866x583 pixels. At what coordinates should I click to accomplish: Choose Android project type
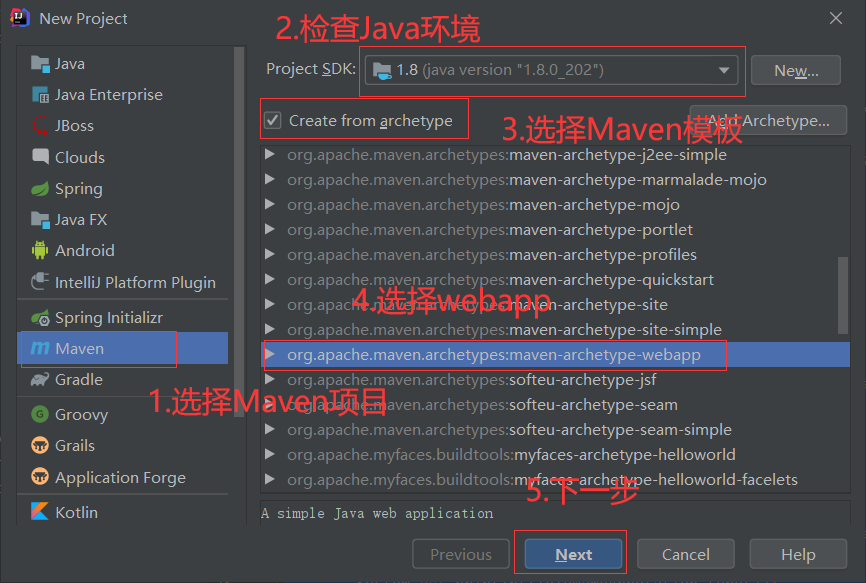point(125,251)
